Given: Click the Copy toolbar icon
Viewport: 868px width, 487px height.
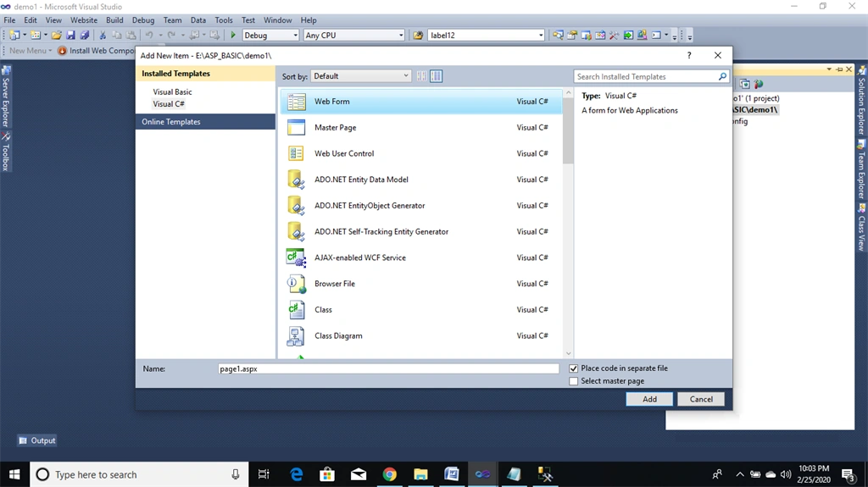Looking at the screenshot, I should pyautogui.click(x=117, y=35).
